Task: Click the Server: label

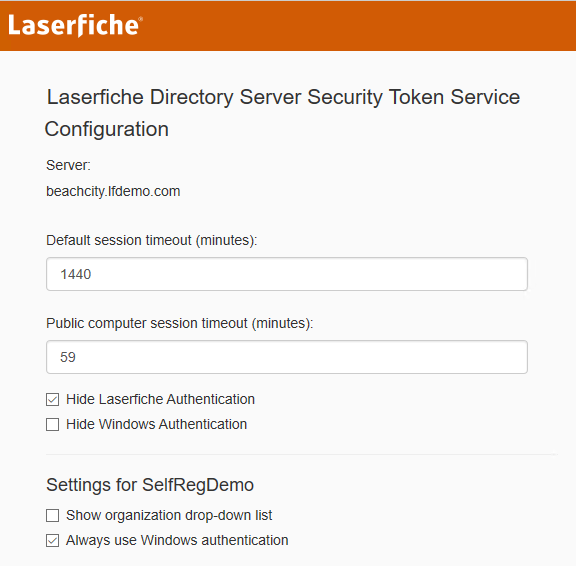Action: coord(68,165)
